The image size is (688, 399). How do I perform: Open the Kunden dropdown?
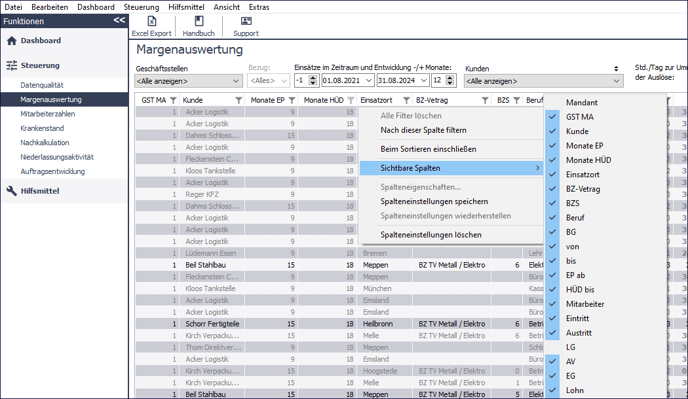tap(544, 81)
